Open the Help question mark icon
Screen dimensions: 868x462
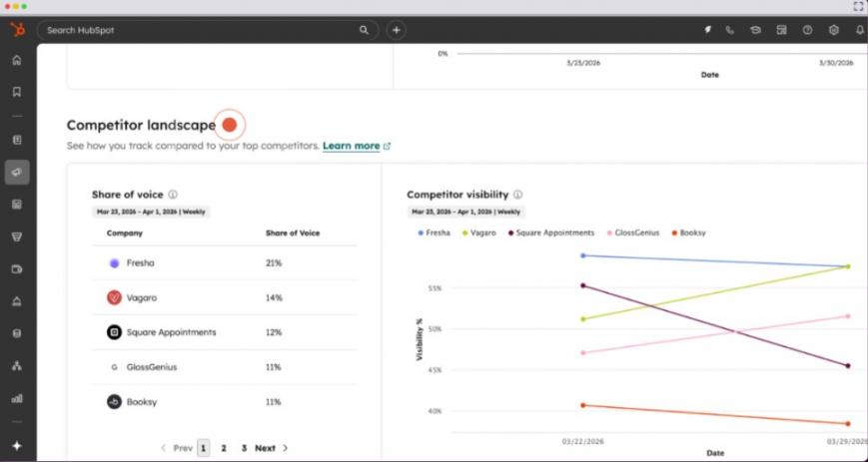click(x=808, y=30)
